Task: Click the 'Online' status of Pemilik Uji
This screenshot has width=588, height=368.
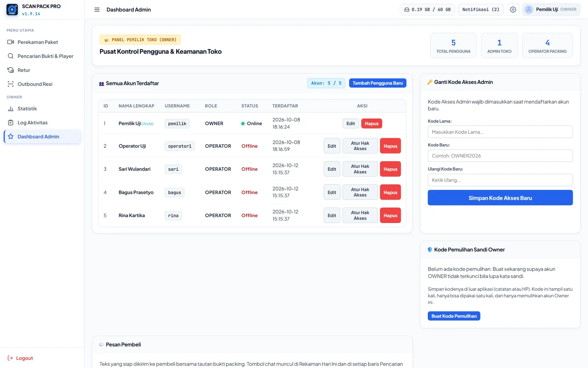Action: point(251,124)
